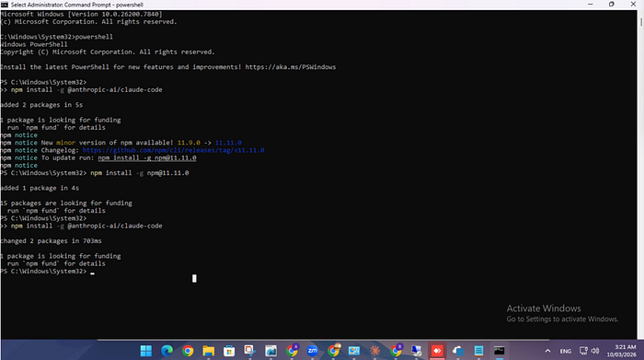Show hidden system tray icons
Screen dimensions: 644x360
point(547,351)
